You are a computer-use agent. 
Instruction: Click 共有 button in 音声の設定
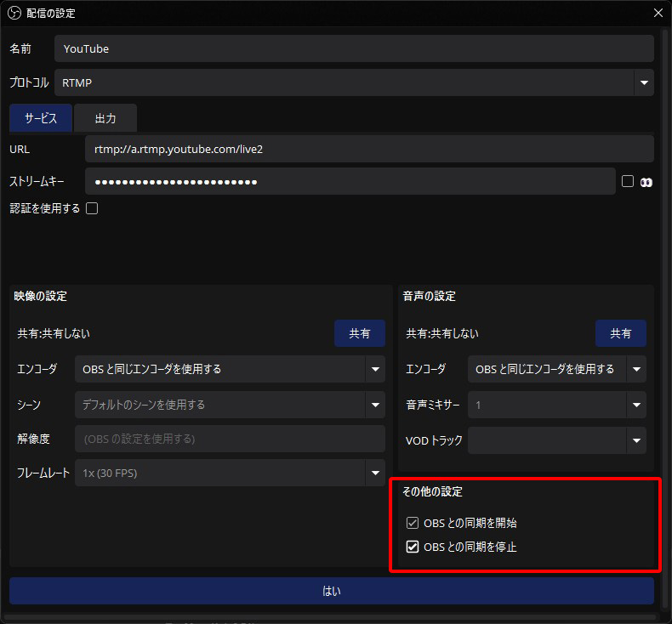point(621,333)
